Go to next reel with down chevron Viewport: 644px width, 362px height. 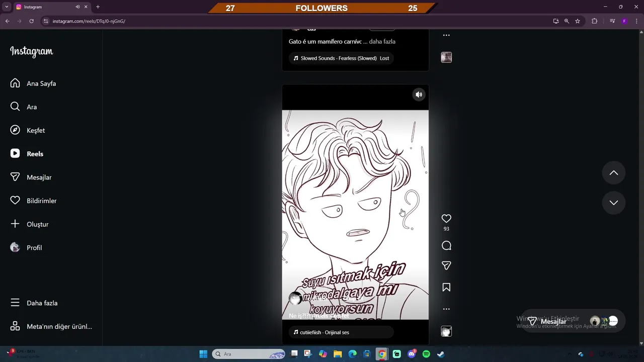614,203
